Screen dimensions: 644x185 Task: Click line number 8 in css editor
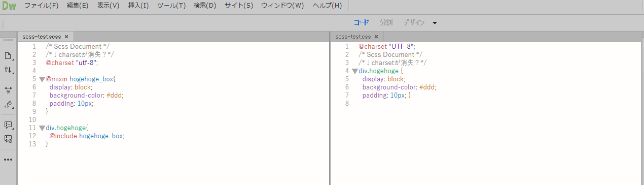pyautogui.click(x=347, y=103)
